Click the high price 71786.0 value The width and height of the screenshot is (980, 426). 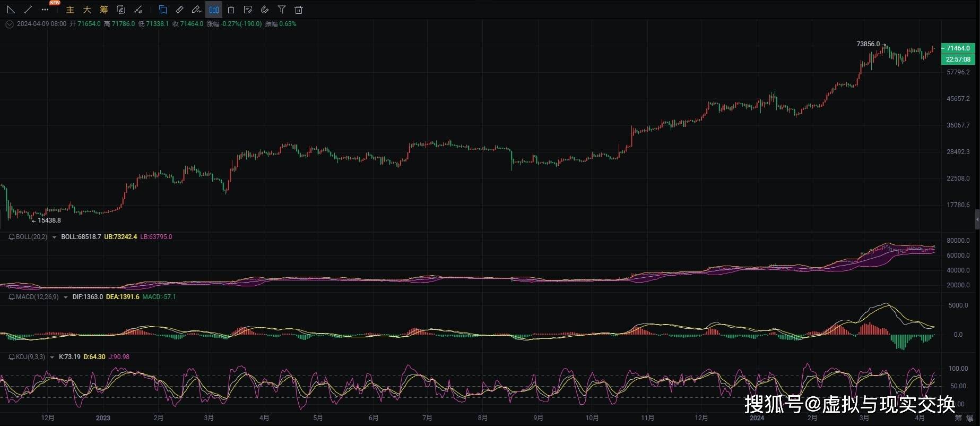(x=124, y=24)
